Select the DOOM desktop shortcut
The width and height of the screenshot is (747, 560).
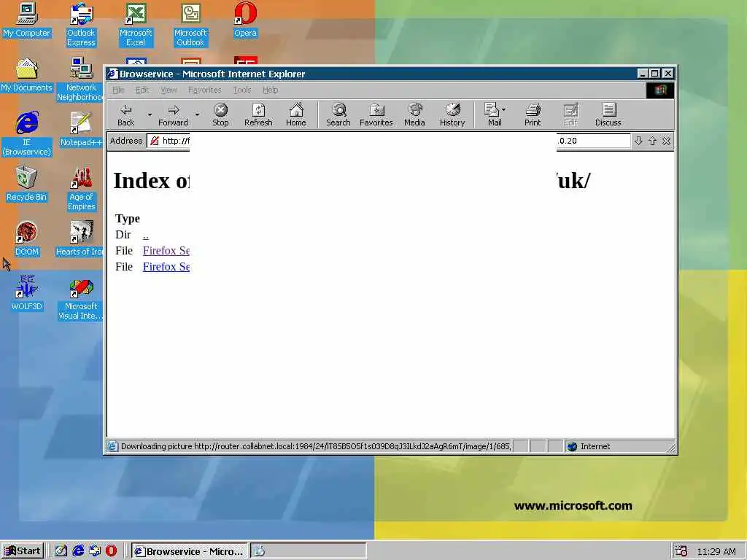[26, 239]
